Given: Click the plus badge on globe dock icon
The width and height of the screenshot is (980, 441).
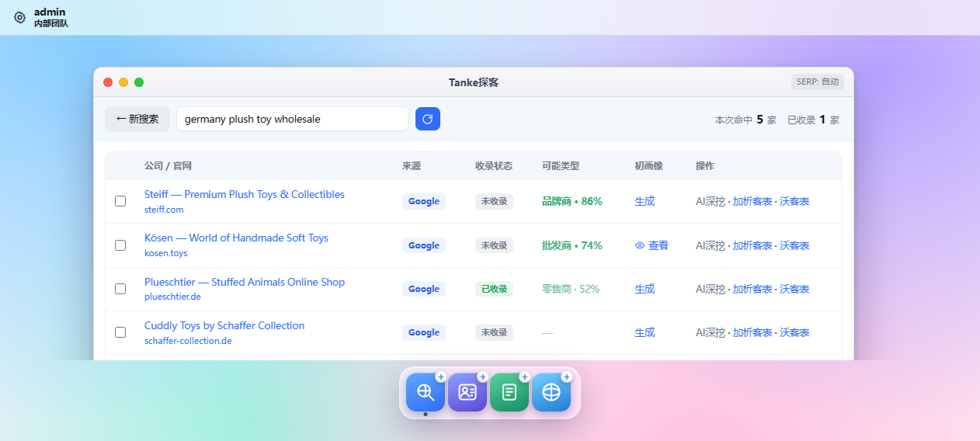Looking at the screenshot, I should (x=566, y=377).
